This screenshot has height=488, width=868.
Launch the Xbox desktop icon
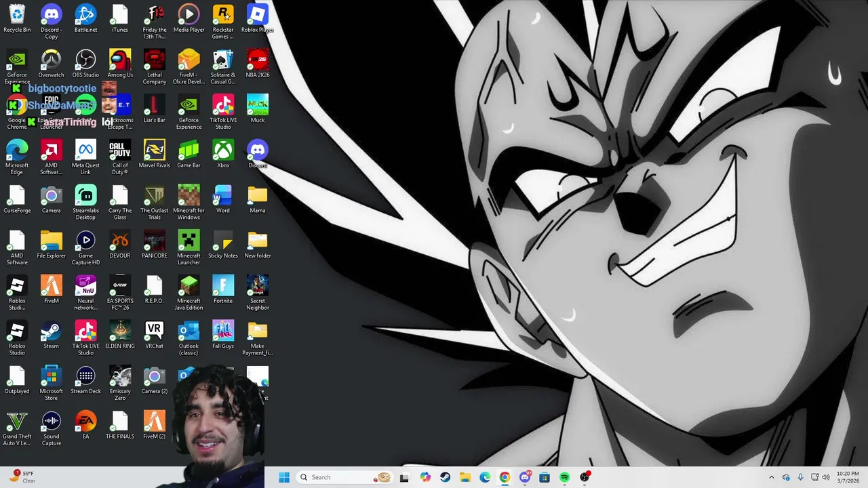pyautogui.click(x=223, y=155)
